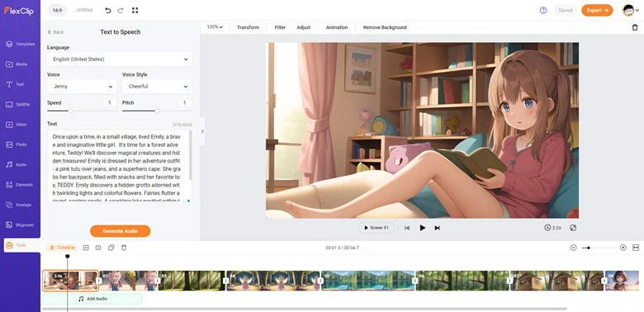Redo the last action

pos(121,10)
